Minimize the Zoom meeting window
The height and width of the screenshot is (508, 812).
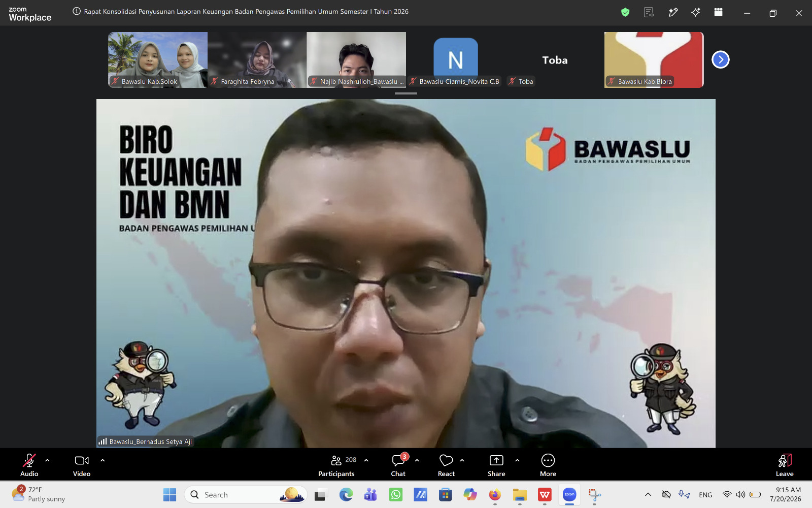coord(747,13)
